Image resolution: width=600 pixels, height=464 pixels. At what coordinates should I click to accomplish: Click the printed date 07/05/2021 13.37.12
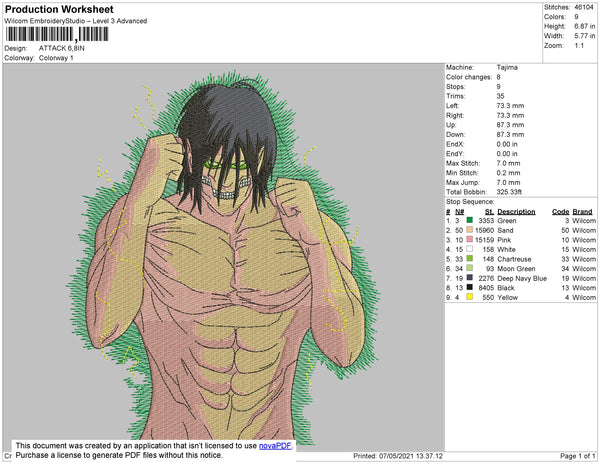411,456
